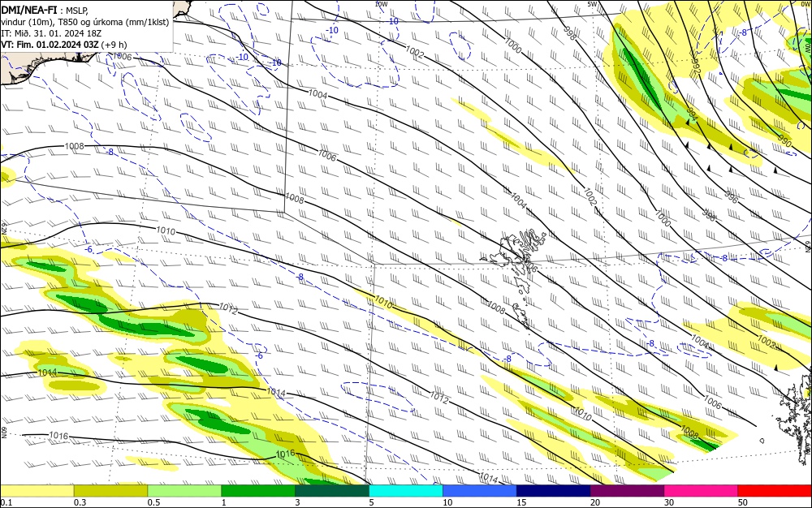Click the olive 0.3 legend swatch

(x=110, y=491)
